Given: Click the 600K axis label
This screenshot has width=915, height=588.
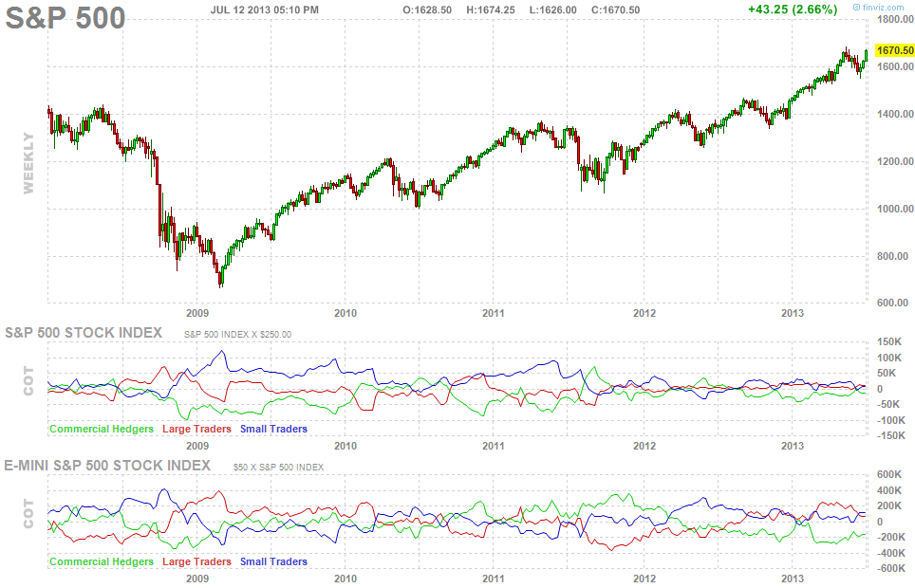Looking at the screenshot, I should click(889, 475).
